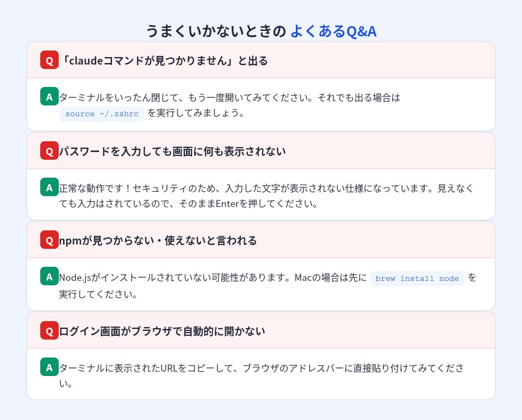Click the red Q badge for login screen question
Screen dimensions: 522x420
point(49,330)
